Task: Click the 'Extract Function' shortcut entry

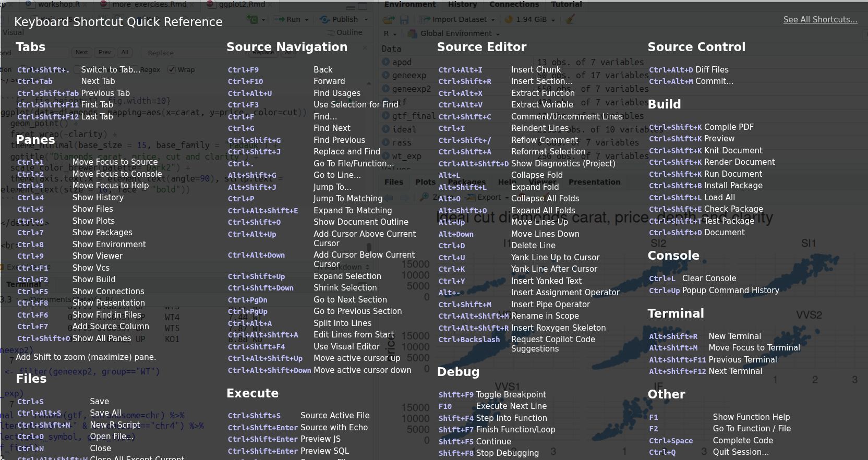Action: click(x=542, y=93)
